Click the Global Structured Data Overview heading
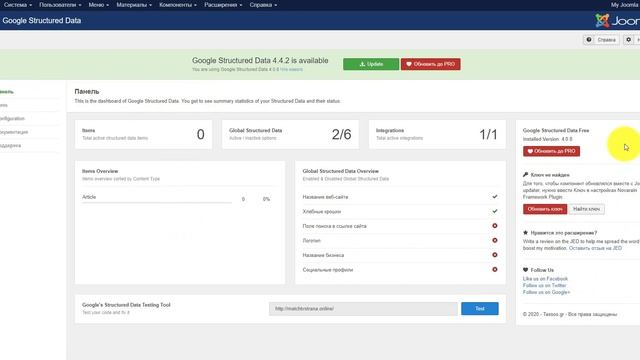This screenshot has width=640, height=360. coord(340,171)
